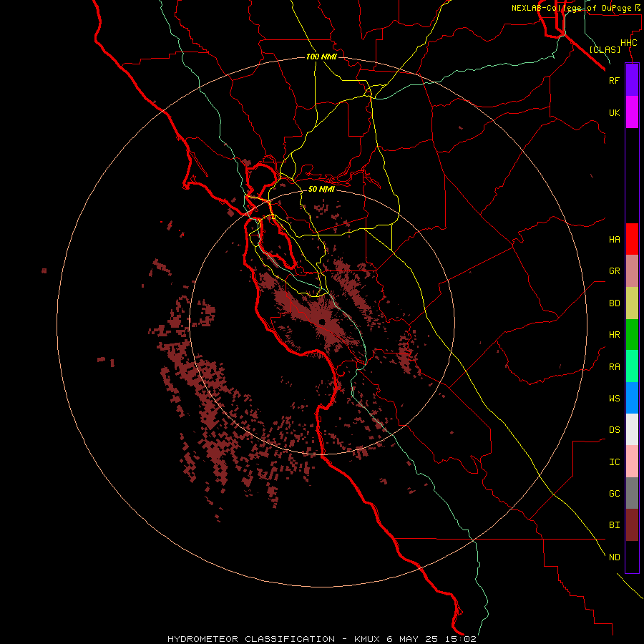644x644 pixels.
Task: Click the DS legend label
Action: (x=614, y=430)
